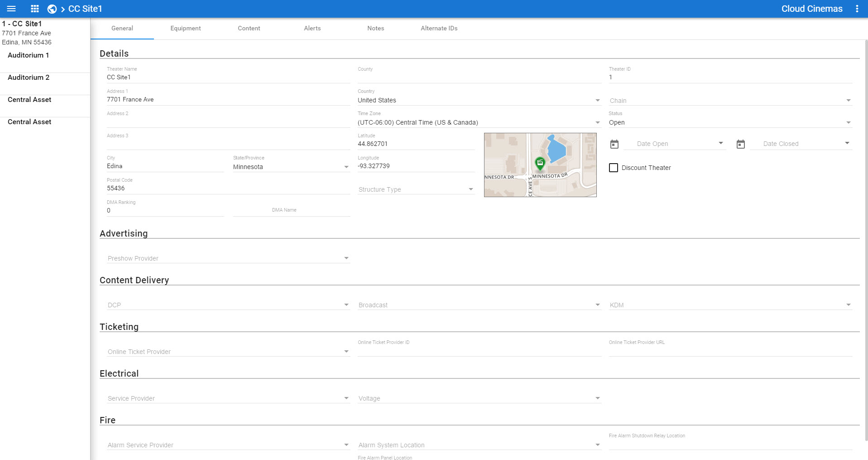The width and height of the screenshot is (868, 460).
Task: Click the green theater map marker
Action: click(x=540, y=163)
